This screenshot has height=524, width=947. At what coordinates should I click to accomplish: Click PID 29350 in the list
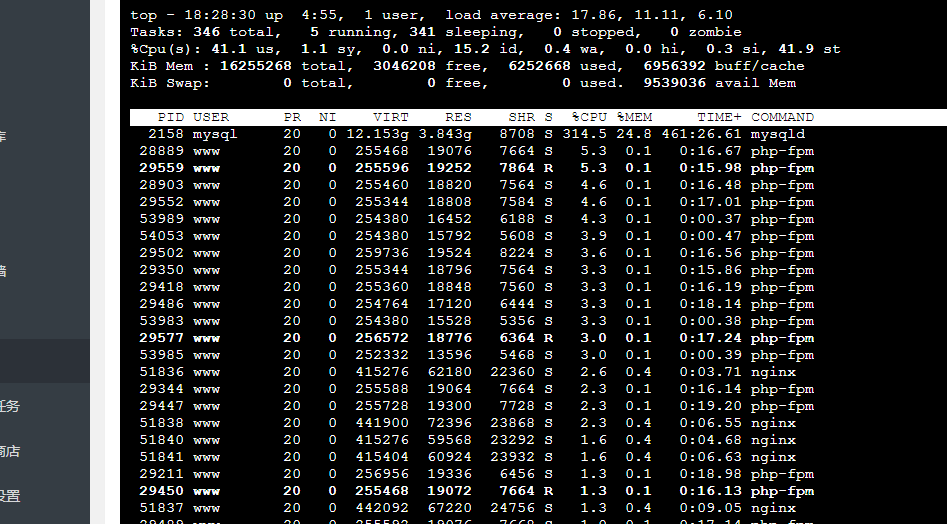[162, 270]
